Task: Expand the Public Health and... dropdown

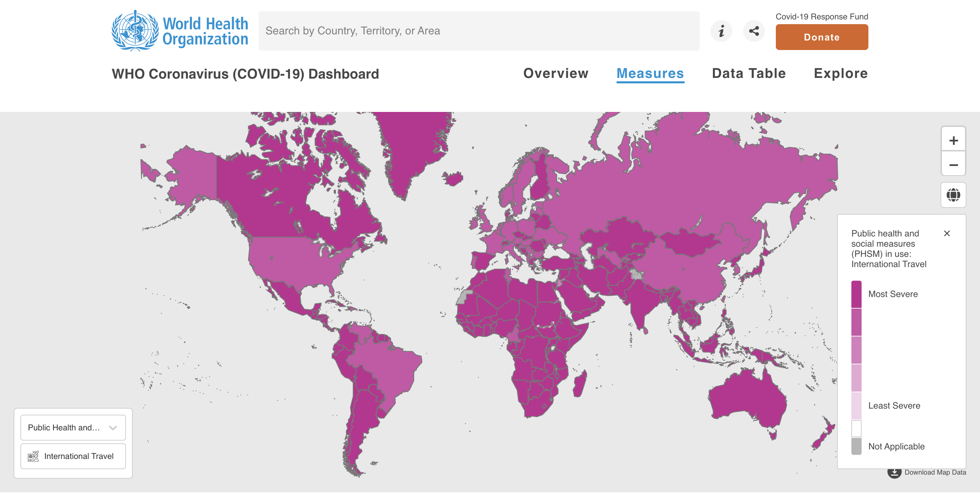Action: click(x=65, y=427)
